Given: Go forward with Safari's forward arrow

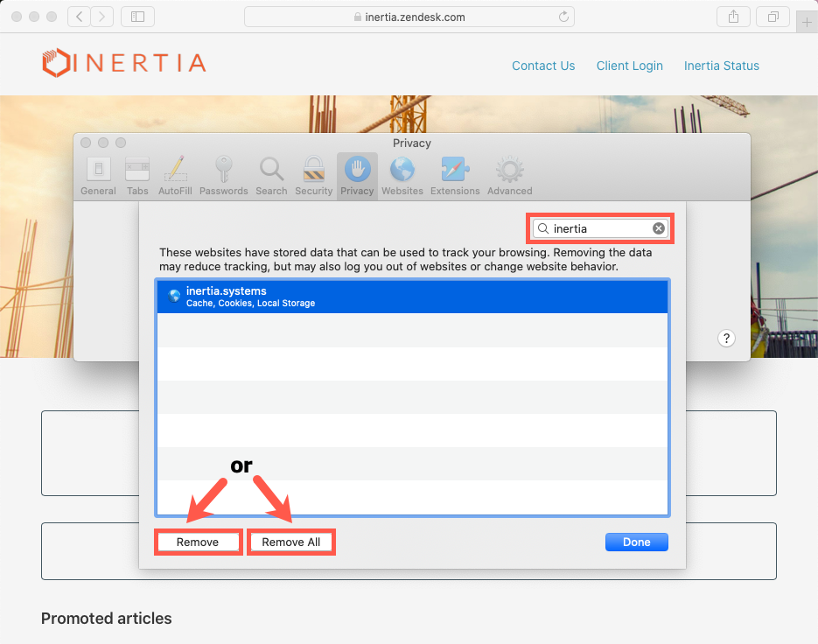Looking at the screenshot, I should [x=101, y=17].
